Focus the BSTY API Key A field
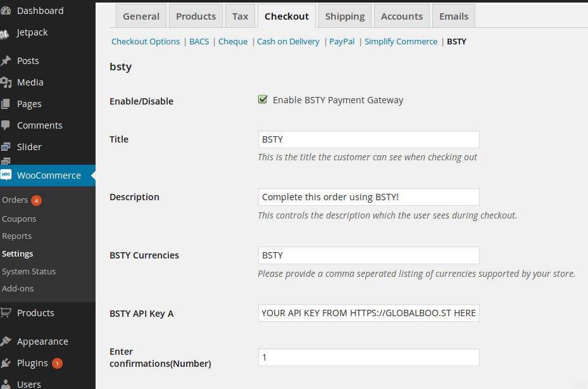Viewport: 588px width, 389px height. (368, 313)
